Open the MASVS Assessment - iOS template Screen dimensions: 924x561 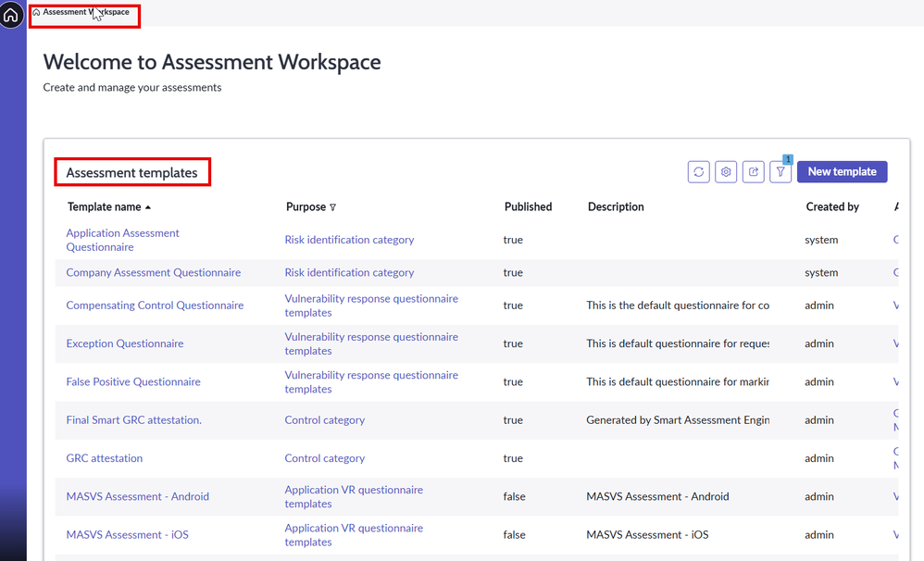128,534
